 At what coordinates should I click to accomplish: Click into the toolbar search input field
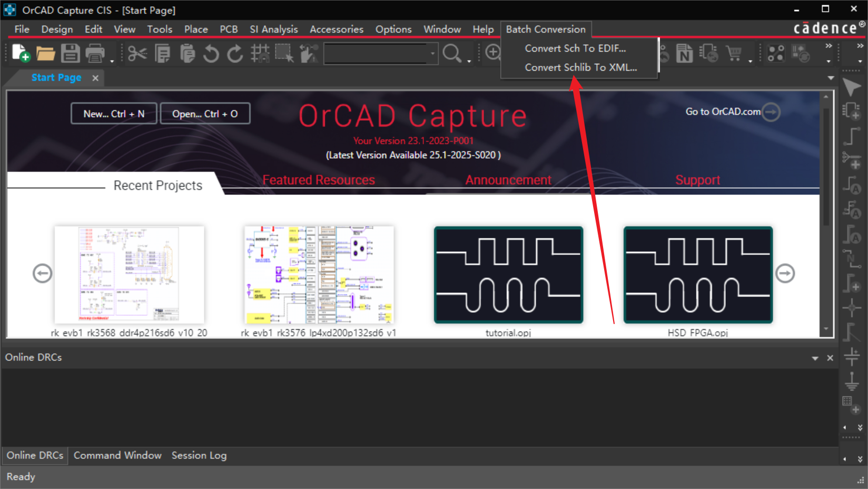[x=376, y=53]
